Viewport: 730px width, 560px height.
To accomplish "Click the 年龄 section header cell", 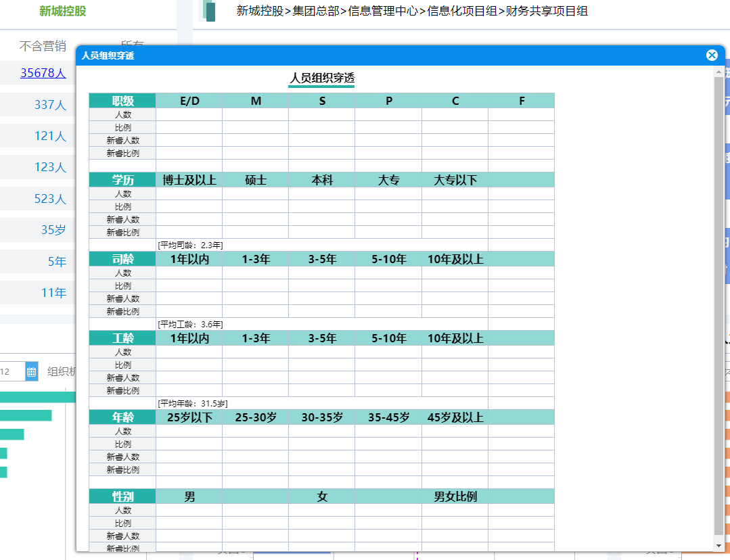I will (122, 417).
